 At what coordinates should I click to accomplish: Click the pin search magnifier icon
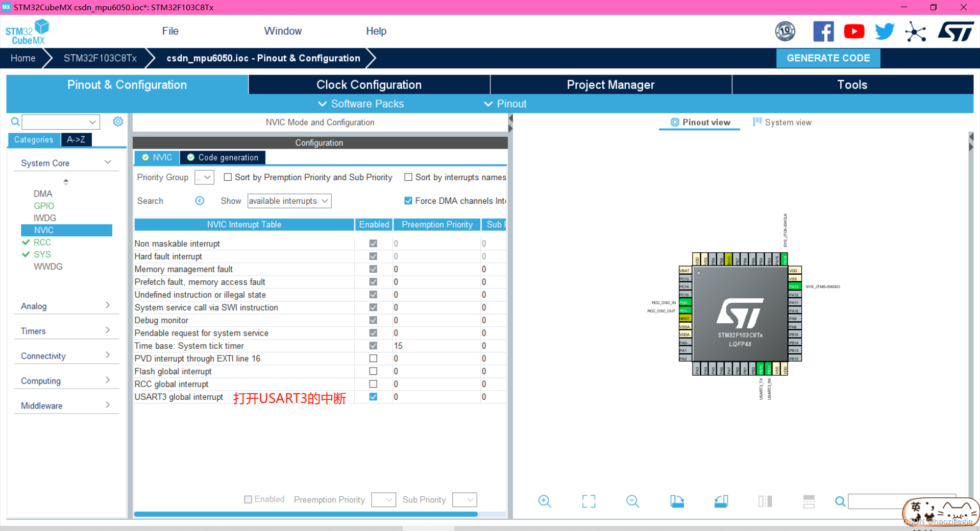point(840,502)
